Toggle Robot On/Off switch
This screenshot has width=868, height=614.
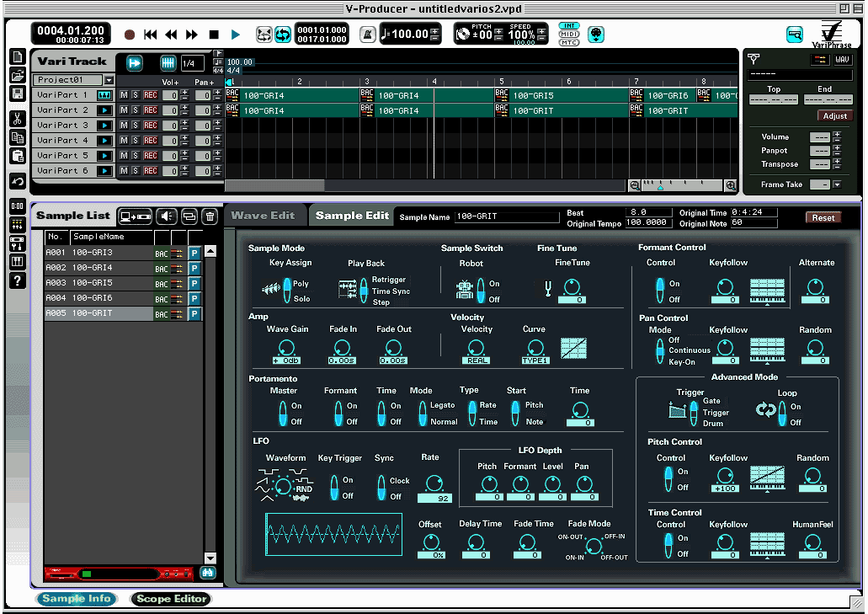(x=481, y=290)
